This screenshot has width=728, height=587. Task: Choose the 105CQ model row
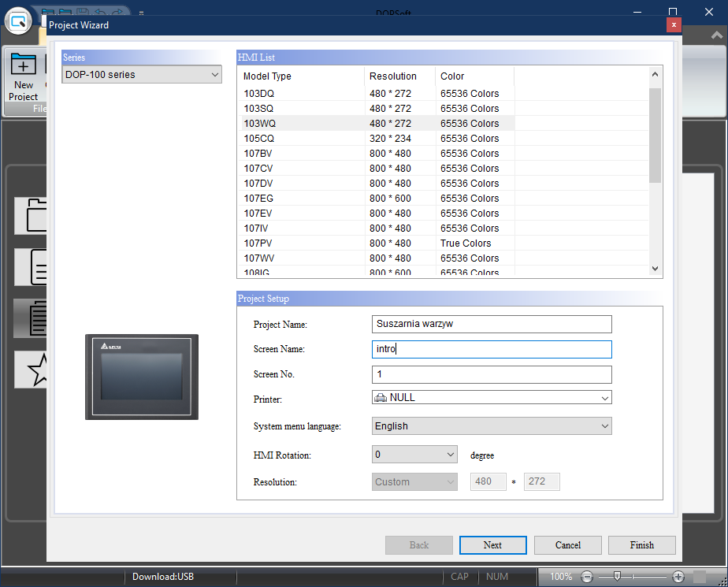pyautogui.click(x=258, y=139)
